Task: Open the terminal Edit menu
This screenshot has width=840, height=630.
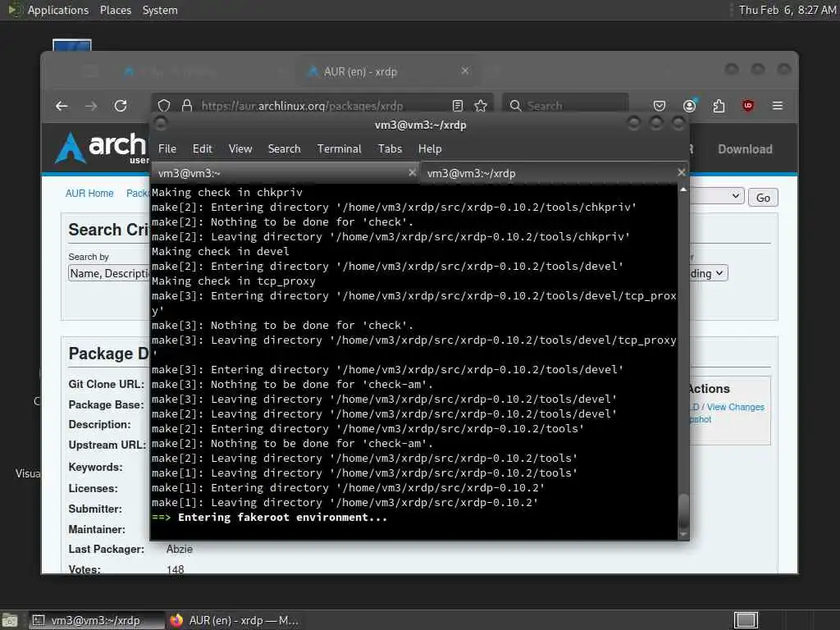Action: [203, 149]
